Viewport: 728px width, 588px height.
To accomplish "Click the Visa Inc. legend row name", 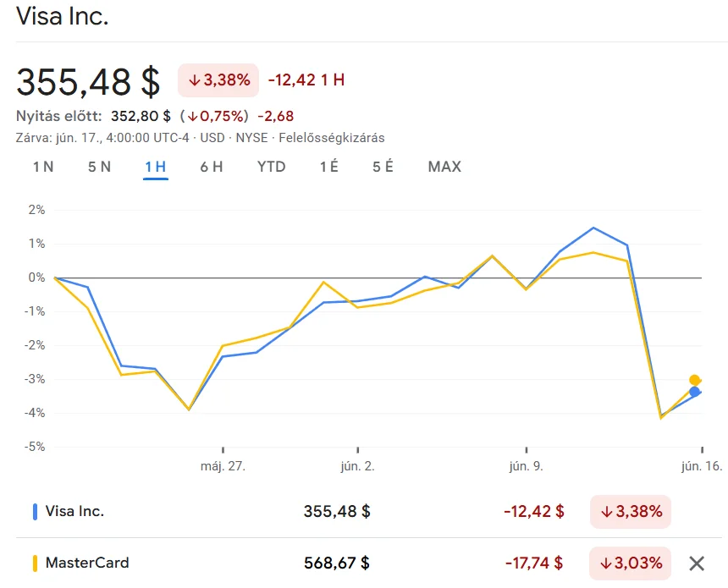I will (x=74, y=511).
